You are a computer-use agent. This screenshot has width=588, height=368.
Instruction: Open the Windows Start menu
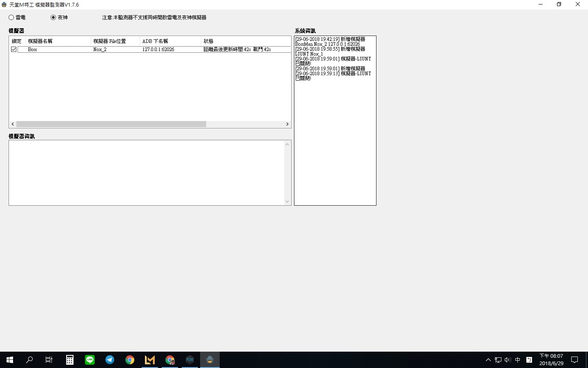pyautogui.click(x=10, y=360)
